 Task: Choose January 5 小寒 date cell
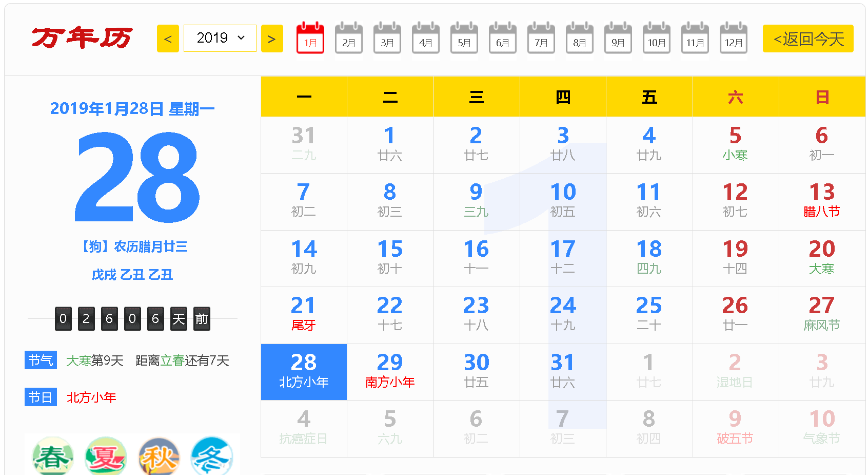point(735,145)
